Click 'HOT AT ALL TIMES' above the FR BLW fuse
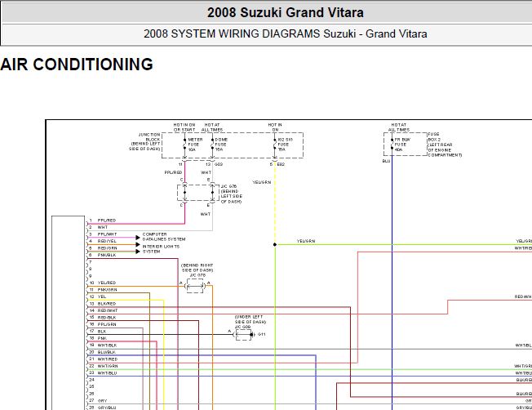 (x=399, y=127)
